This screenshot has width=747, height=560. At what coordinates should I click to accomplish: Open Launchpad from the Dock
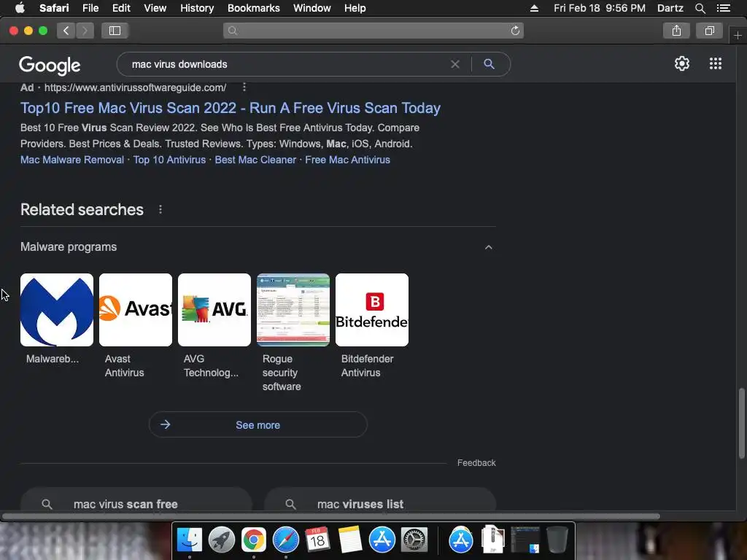click(x=222, y=540)
